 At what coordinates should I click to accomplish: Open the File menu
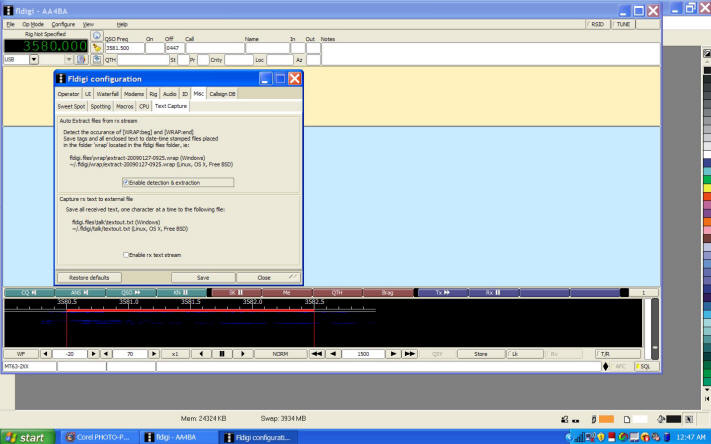click(x=10, y=24)
